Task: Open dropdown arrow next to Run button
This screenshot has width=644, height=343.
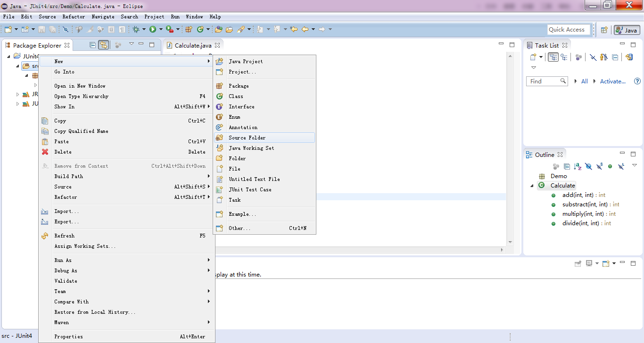Action: pos(161,29)
